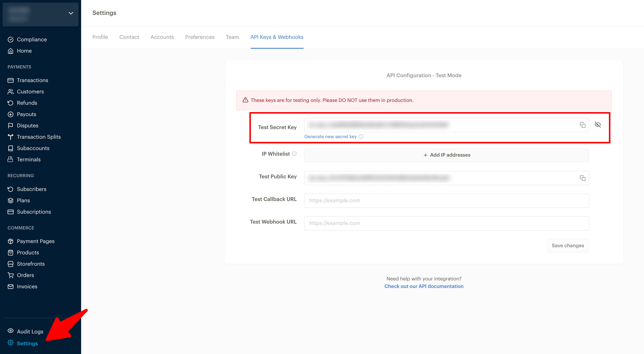Click the Home house icon

(x=11, y=51)
